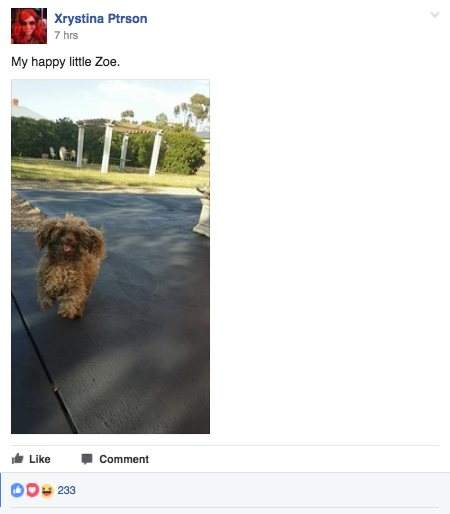Click the blue accent bar beside reactions
This screenshot has height=514, width=450.
tap(1, 490)
